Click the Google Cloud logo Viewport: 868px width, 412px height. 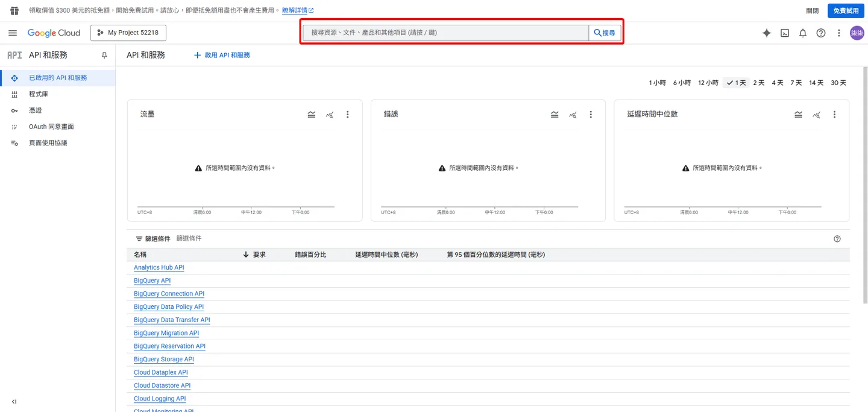(54, 33)
